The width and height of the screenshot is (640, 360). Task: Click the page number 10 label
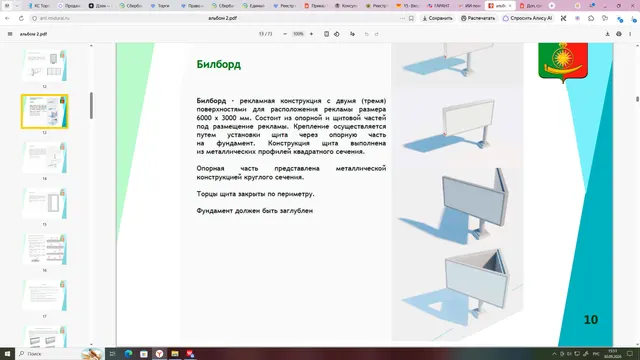coord(591,320)
